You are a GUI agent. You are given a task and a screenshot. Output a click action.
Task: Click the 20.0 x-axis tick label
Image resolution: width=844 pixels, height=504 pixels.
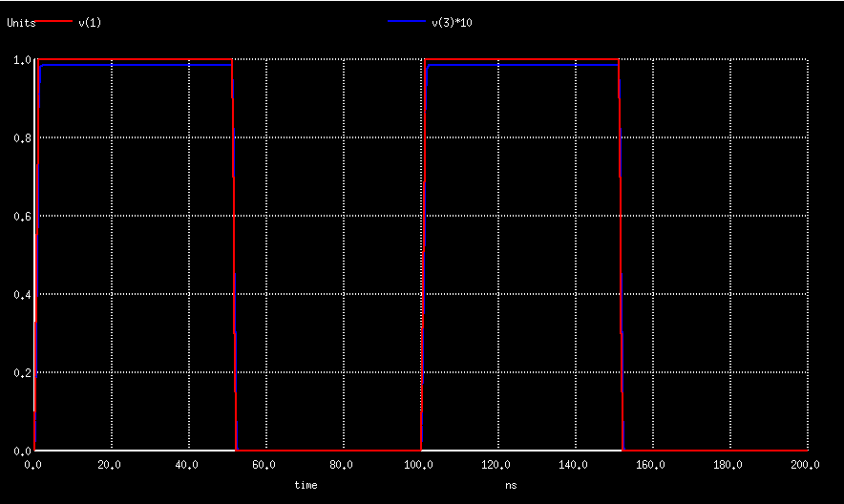click(109, 465)
